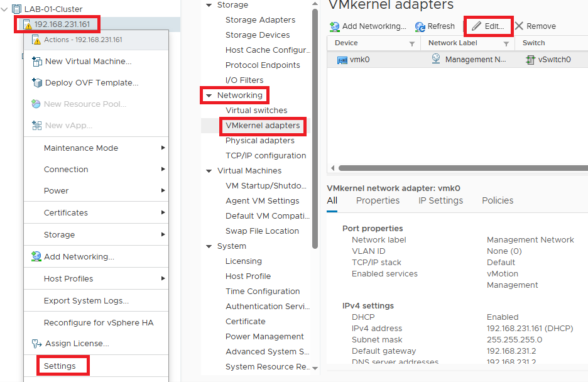
Task: Select VMkernel adapters page
Action: (263, 126)
